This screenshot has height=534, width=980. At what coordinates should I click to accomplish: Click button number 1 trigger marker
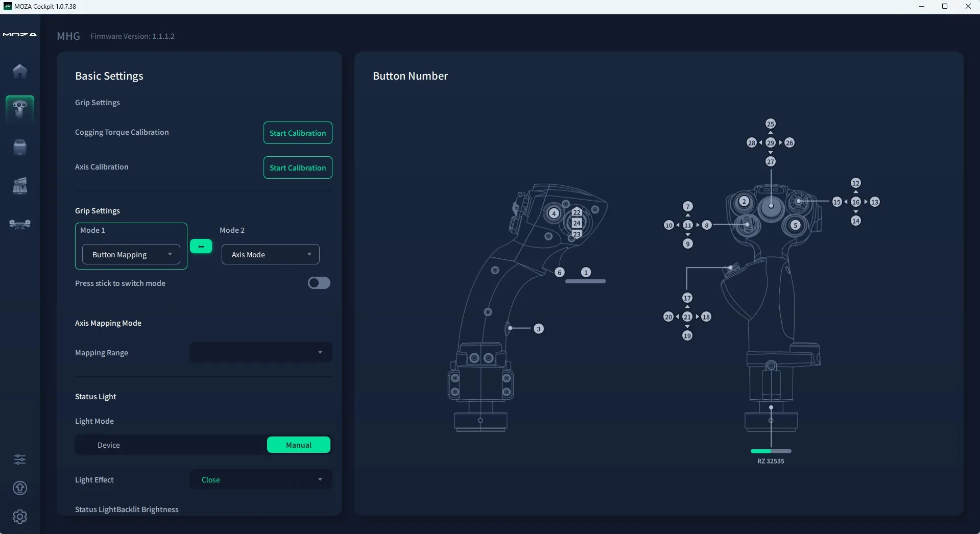click(586, 273)
